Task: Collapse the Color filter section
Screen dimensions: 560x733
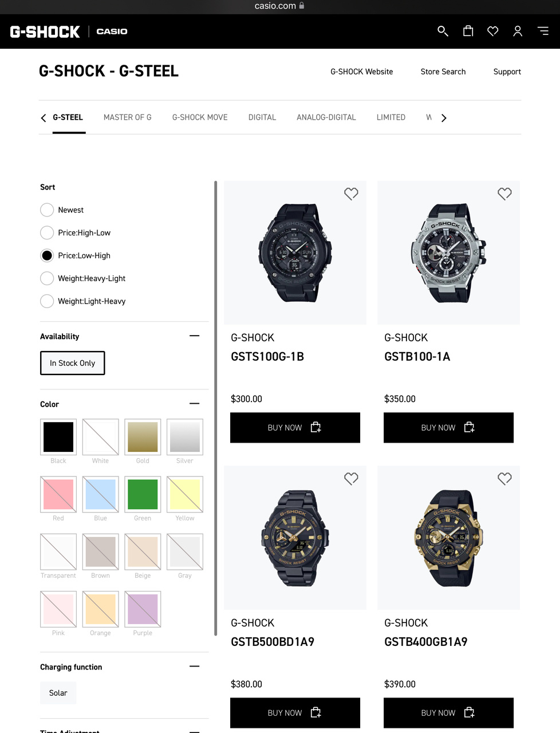Action: click(x=195, y=404)
